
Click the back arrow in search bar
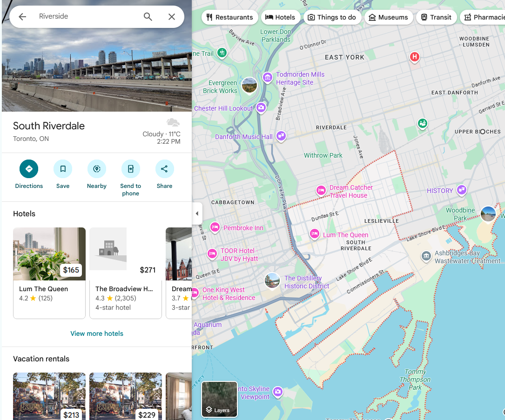[x=22, y=17]
